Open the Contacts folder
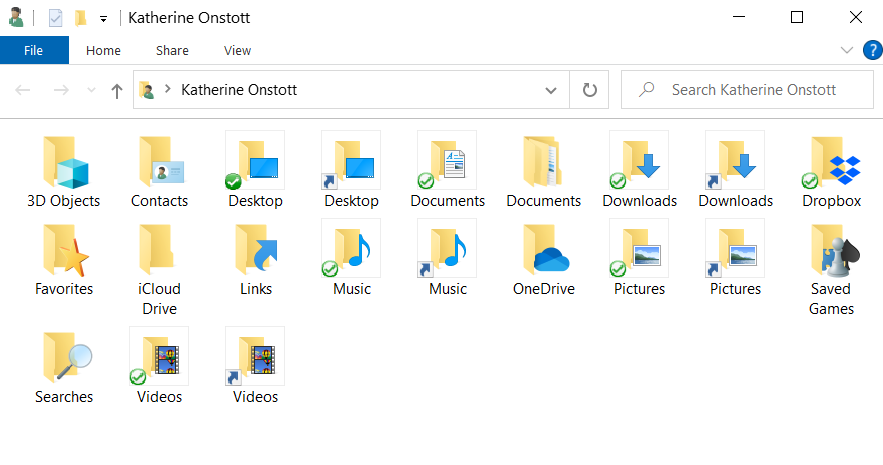The image size is (883, 465). pos(159,172)
